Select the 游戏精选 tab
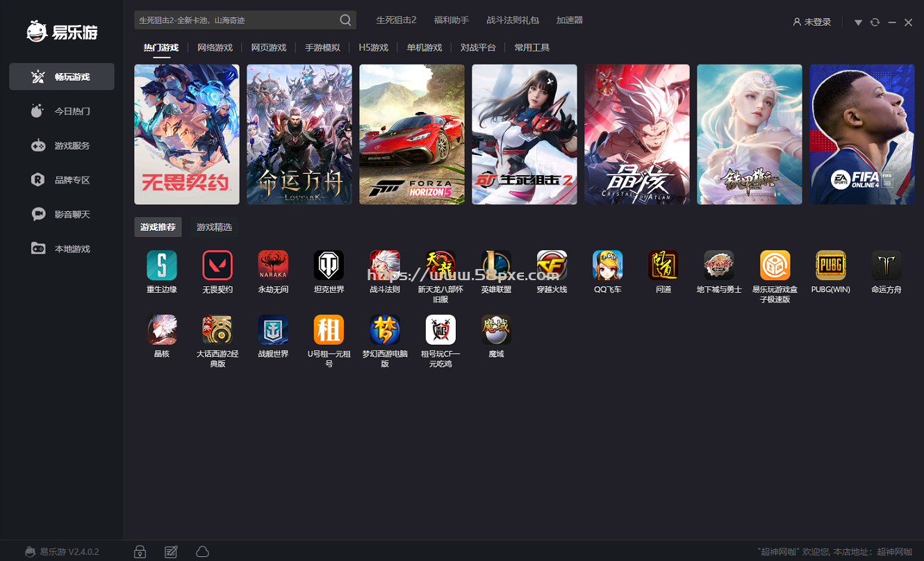The width and height of the screenshot is (924, 561). coord(214,227)
